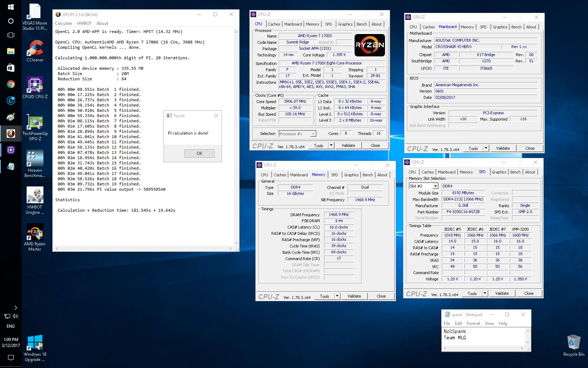Click the Part Number F4-3200C16-8GTZB field
588x368 pixels.
pos(463,212)
